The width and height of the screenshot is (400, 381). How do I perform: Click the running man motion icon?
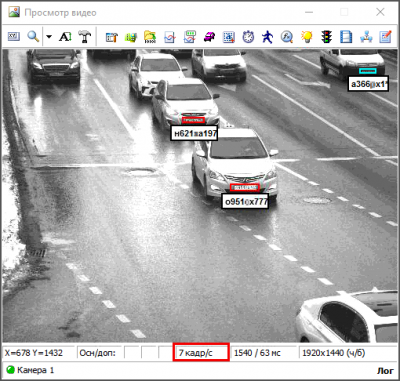(x=267, y=37)
